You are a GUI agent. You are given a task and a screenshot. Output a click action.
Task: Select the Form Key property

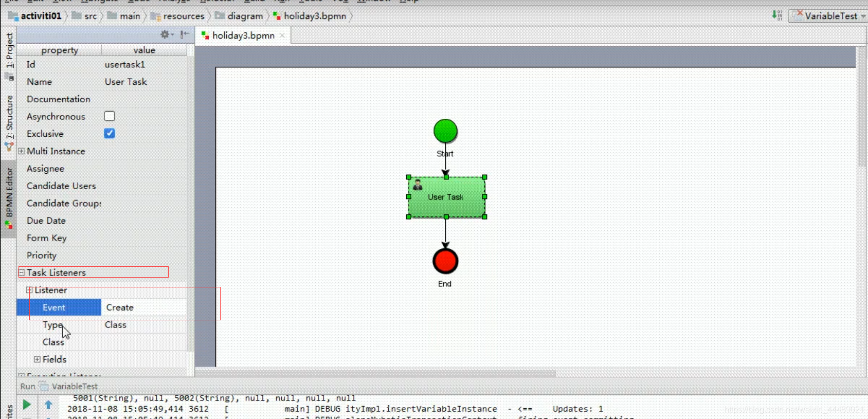[102, 238]
